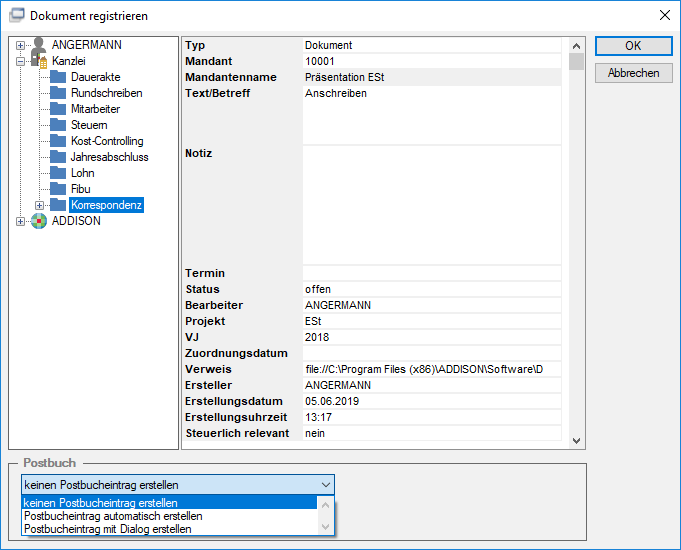Click the ANGERMANN user icon
The height and width of the screenshot is (550, 681).
39,44
